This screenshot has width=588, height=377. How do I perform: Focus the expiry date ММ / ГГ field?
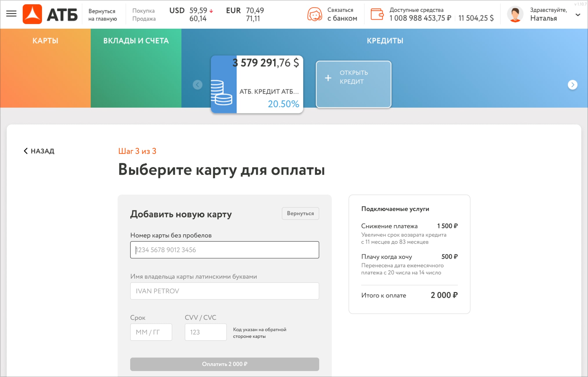(x=151, y=332)
